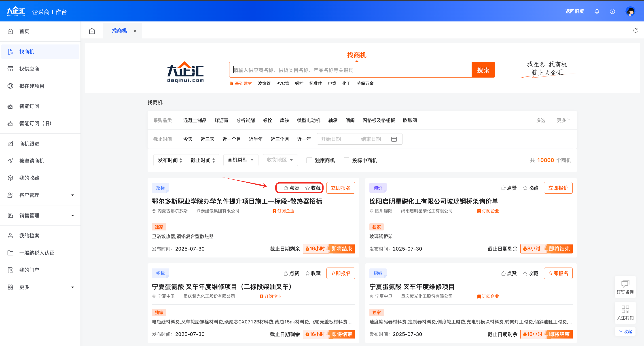
Task: Click 立即报名 on 鄂尔多斯职业学院 bid
Action: tap(341, 188)
